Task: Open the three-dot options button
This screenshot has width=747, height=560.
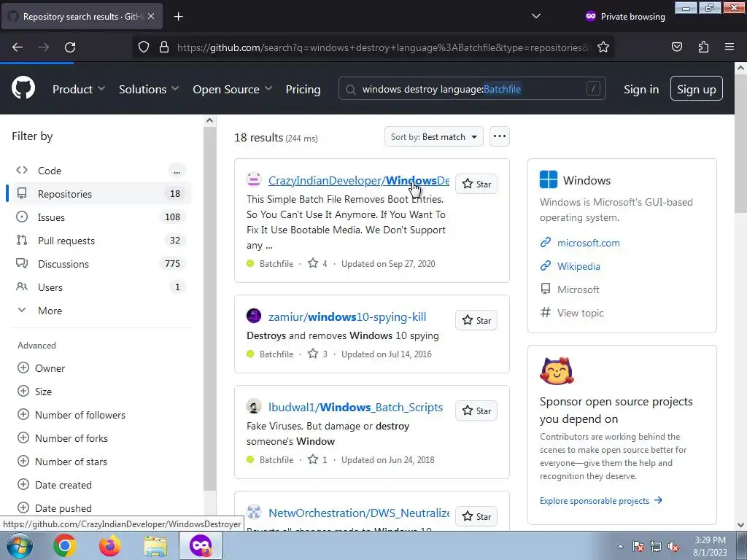Action: (x=499, y=136)
